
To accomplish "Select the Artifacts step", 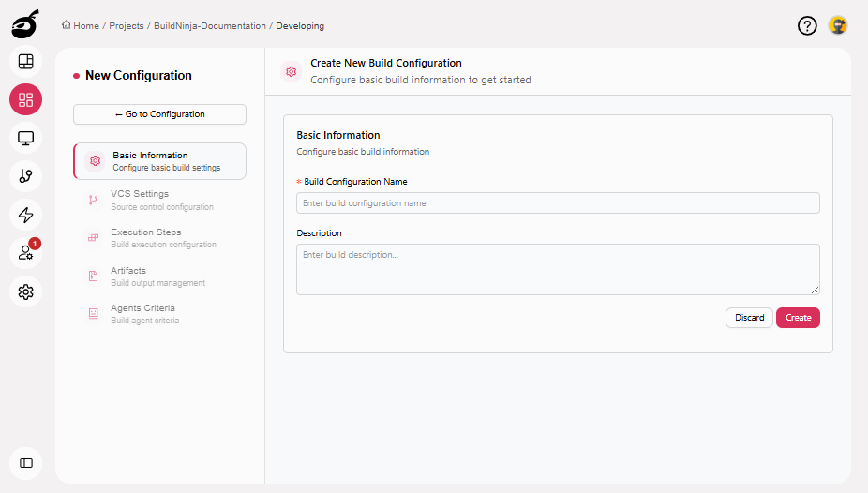I will pos(159,276).
